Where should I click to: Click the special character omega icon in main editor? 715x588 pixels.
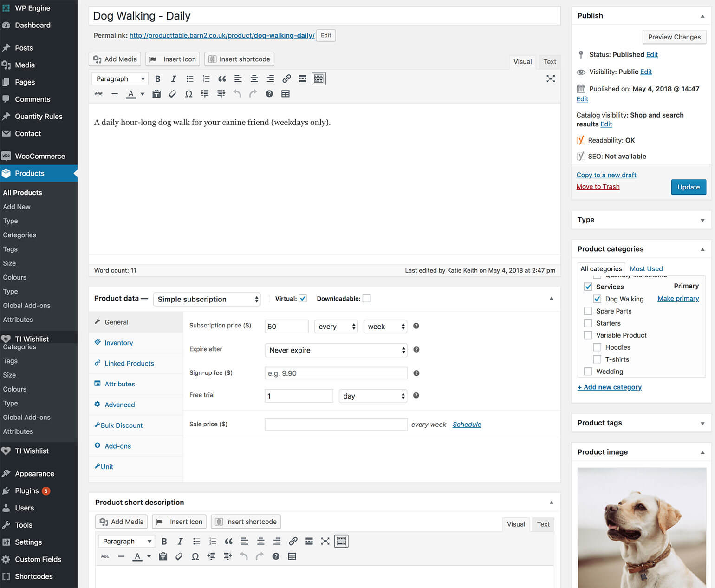tap(188, 94)
